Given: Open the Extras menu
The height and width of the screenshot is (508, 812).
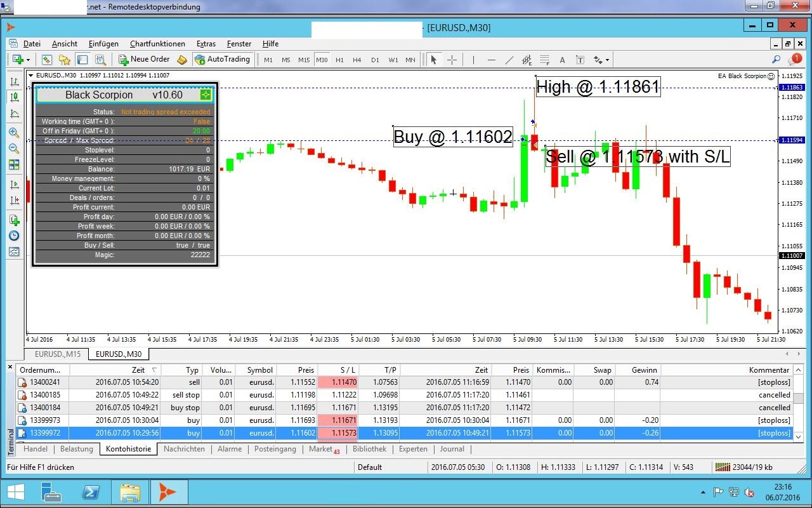Looking at the screenshot, I should pos(206,44).
